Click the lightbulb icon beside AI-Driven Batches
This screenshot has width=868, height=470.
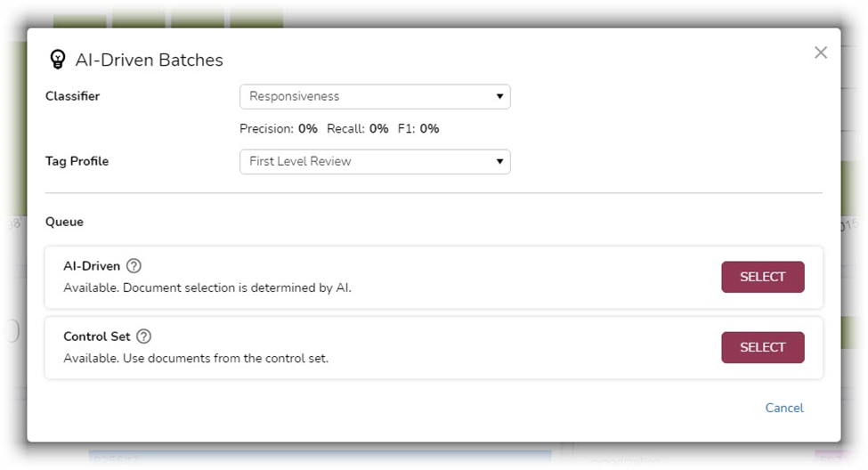click(58, 60)
